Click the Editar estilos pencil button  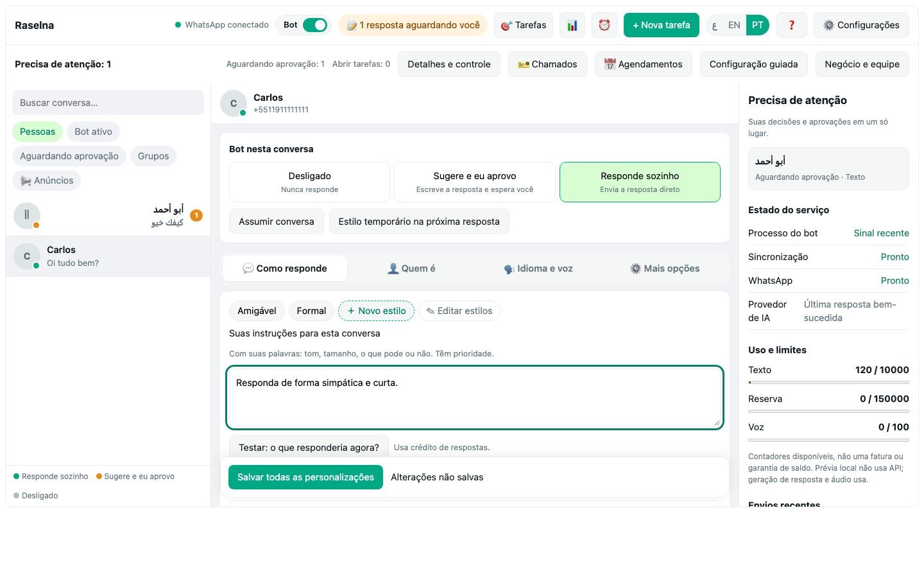pyautogui.click(x=459, y=311)
